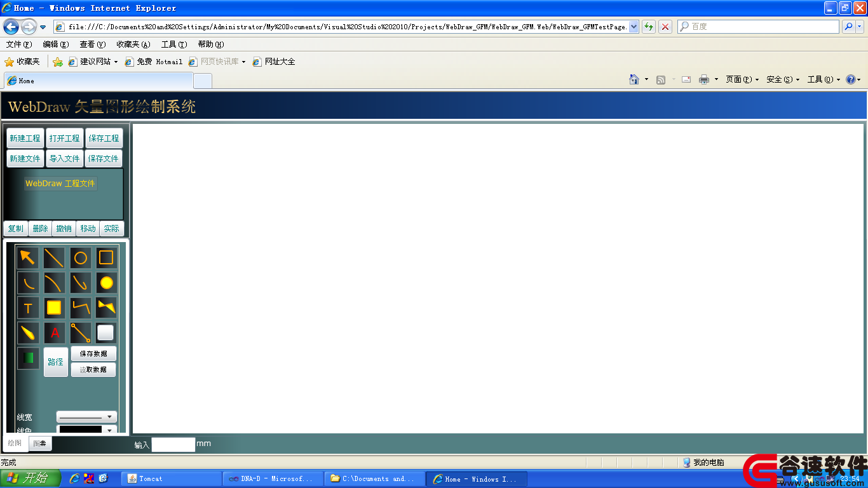Click the 实际 button

[x=112, y=229]
